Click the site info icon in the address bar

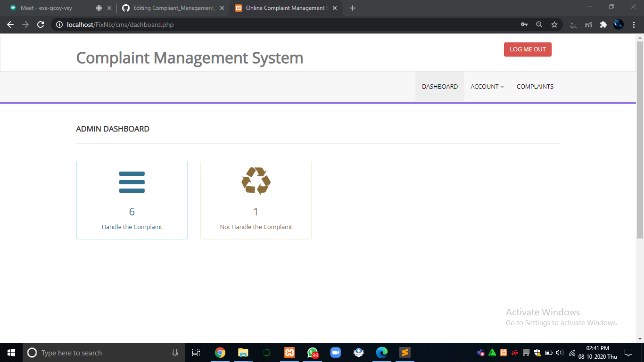point(58,25)
